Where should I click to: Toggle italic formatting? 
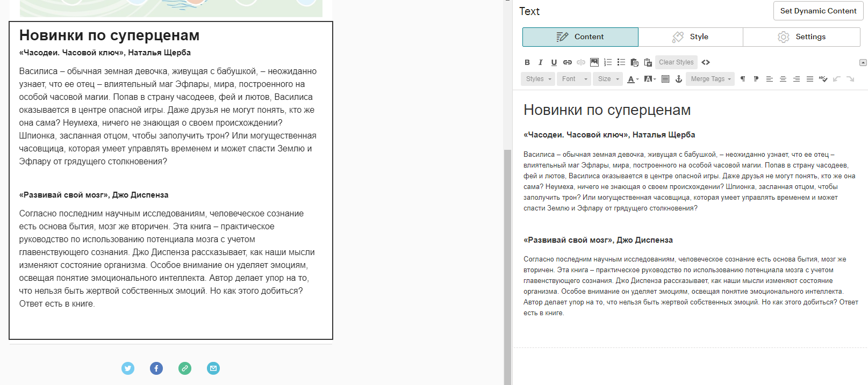tap(541, 62)
